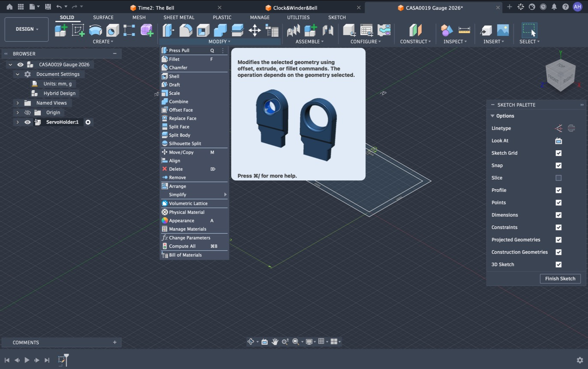The image size is (588, 369).
Task: Open the Help question mark icon
Action: [x=565, y=7]
